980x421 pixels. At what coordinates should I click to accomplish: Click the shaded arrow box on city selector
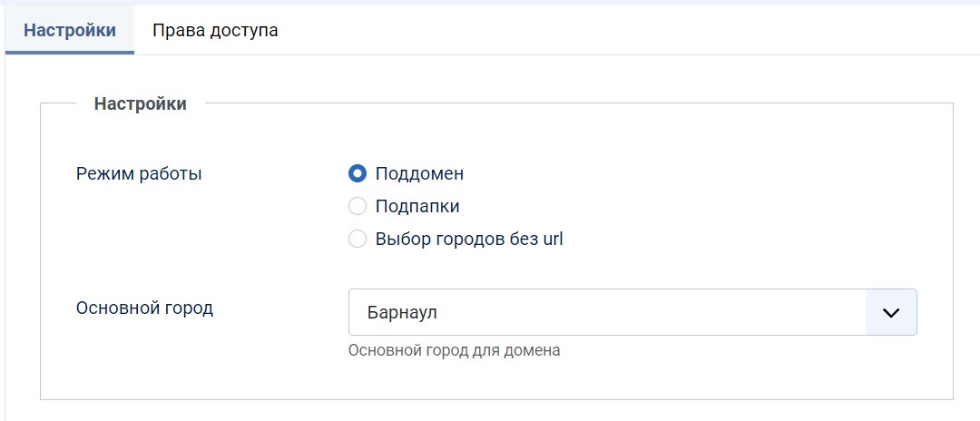coord(891,313)
